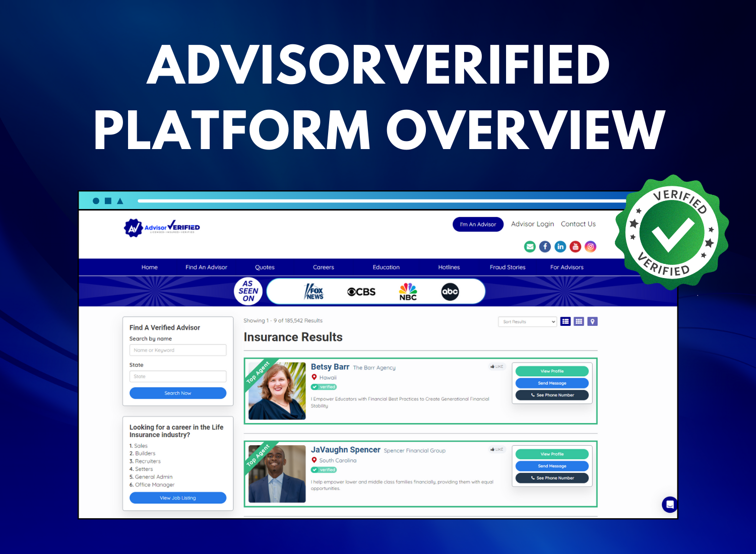Click the Fox News logo
756x554 pixels.
point(314,292)
